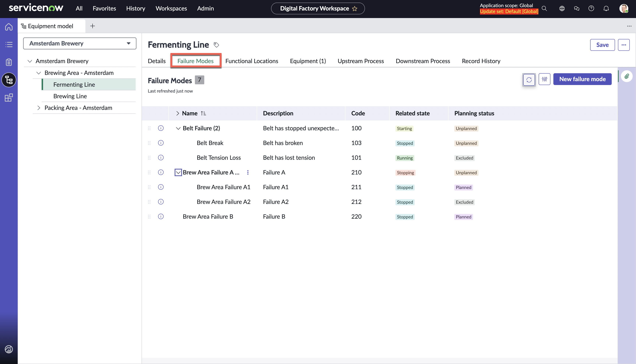The width and height of the screenshot is (636, 364).
Task: Switch to the Equipment (1) tab
Action: point(308,61)
